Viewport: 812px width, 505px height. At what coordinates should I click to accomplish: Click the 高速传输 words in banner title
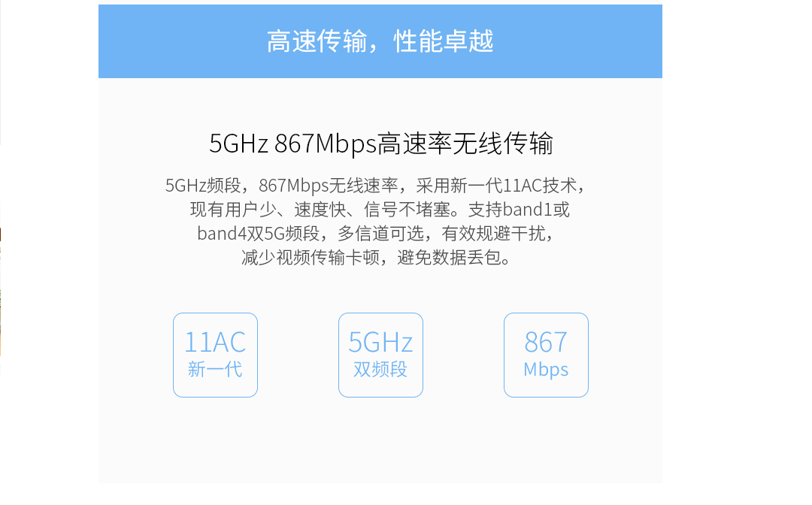click(317, 41)
